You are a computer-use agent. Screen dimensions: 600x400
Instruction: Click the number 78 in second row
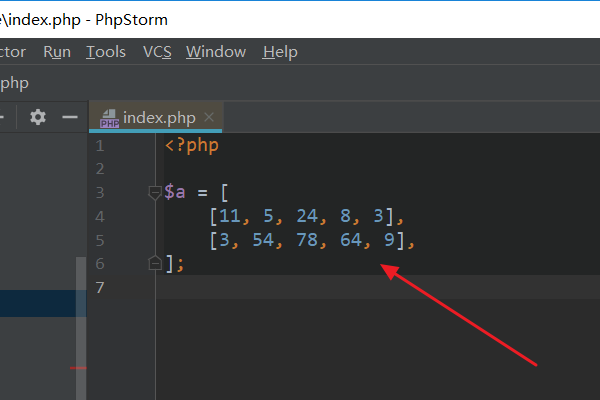coord(307,240)
